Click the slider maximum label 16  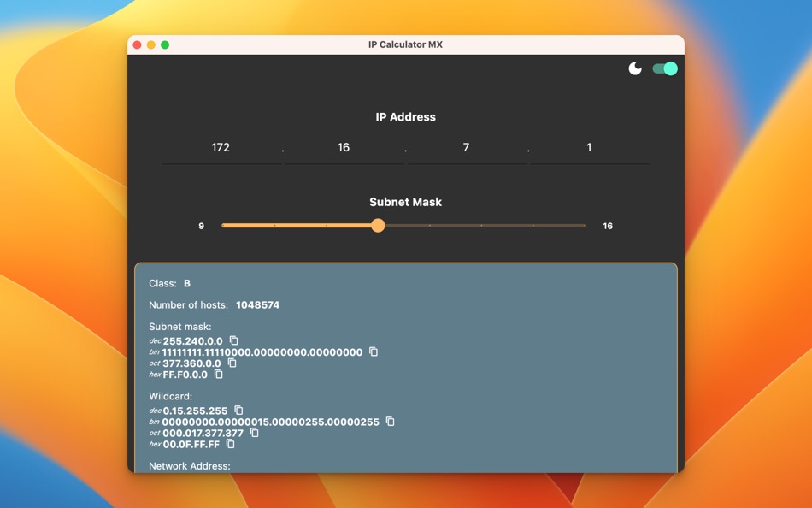(x=608, y=226)
